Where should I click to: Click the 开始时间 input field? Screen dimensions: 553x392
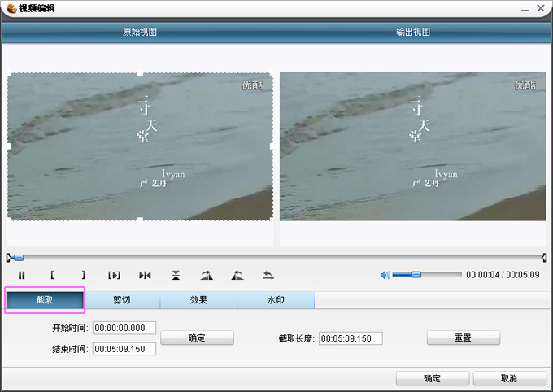click(x=124, y=329)
